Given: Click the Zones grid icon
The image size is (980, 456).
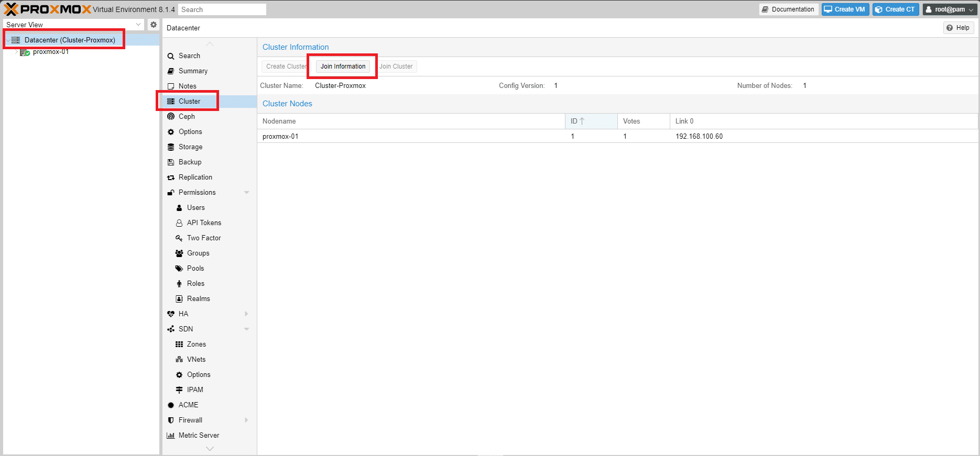Looking at the screenshot, I should (x=179, y=344).
